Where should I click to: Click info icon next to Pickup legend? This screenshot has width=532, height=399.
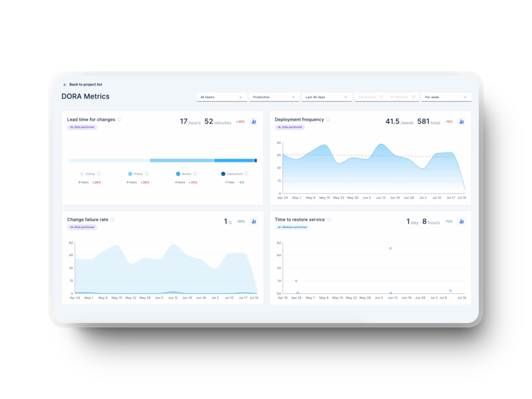point(147,174)
